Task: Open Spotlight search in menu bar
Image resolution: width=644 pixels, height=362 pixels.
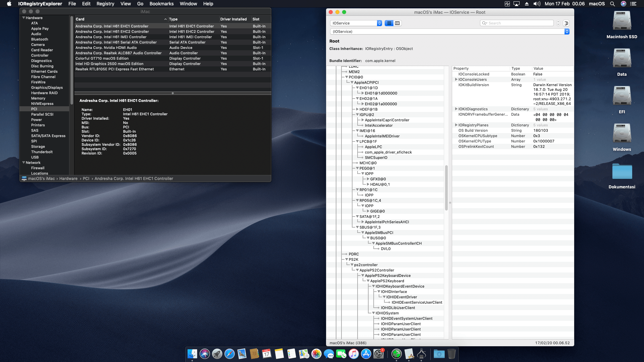Action: pyautogui.click(x=612, y=4)
